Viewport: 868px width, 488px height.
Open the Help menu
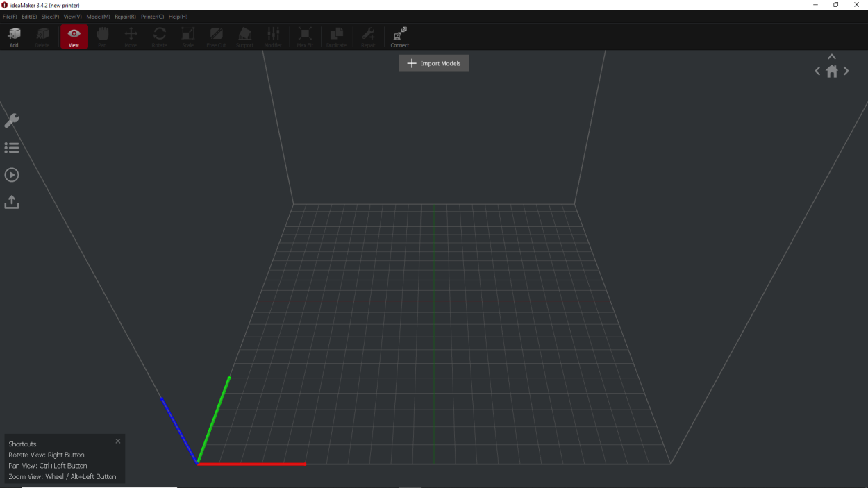click(178, 17)
